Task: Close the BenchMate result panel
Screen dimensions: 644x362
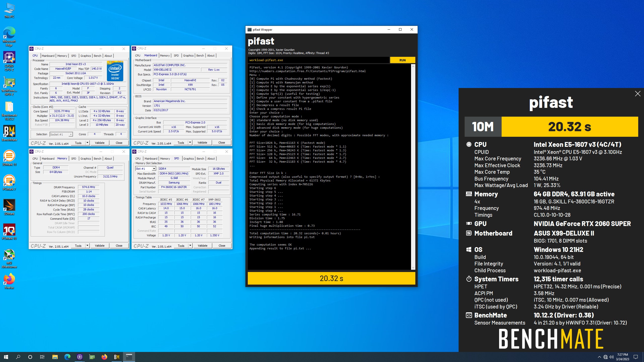Action: pyautogui.click(x=637, y=94)
